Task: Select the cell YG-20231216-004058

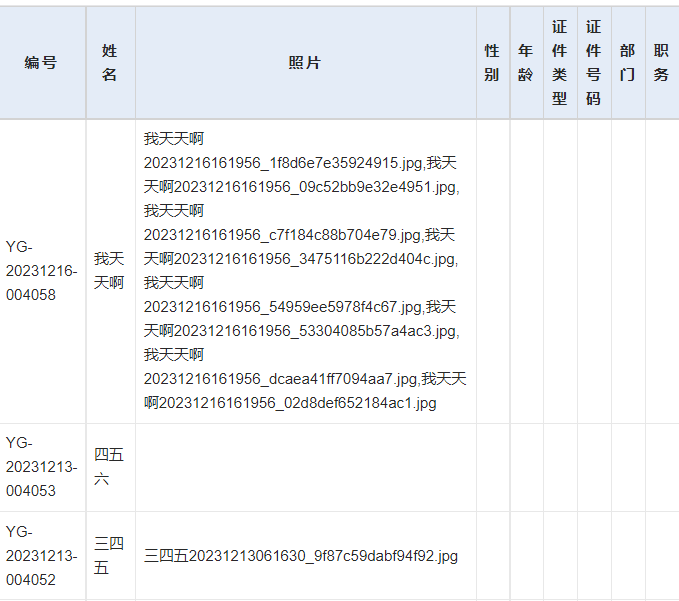Action: tap(42, 271)
